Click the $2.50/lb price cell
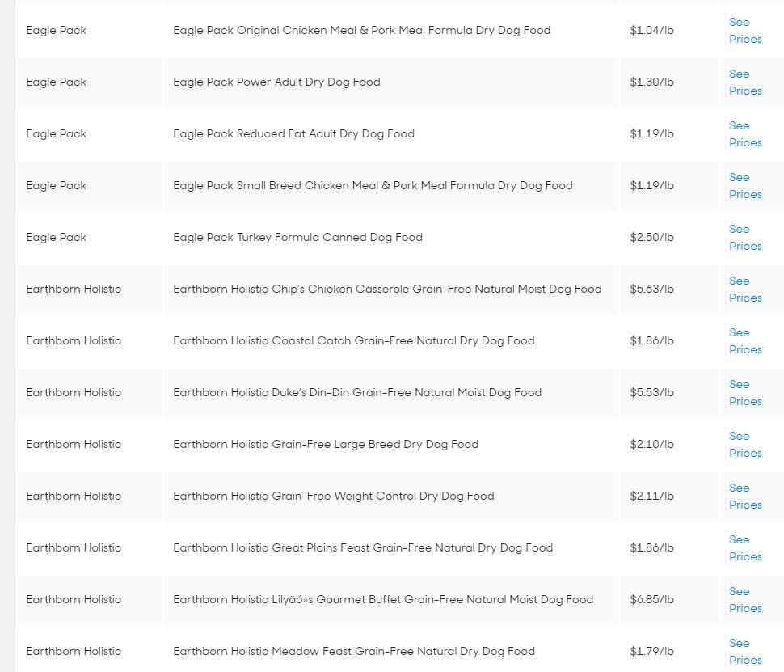 (x=651, y=238)
